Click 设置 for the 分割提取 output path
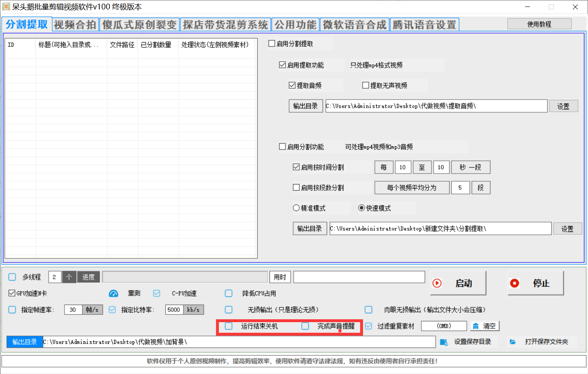Screen dimensions: 588x374 568,229
